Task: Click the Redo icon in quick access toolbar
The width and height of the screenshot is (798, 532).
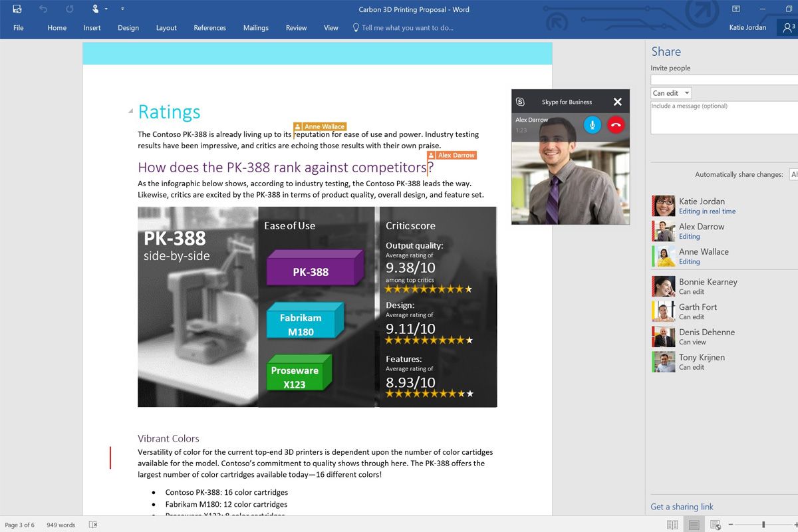Action: (x=70, y=9)
